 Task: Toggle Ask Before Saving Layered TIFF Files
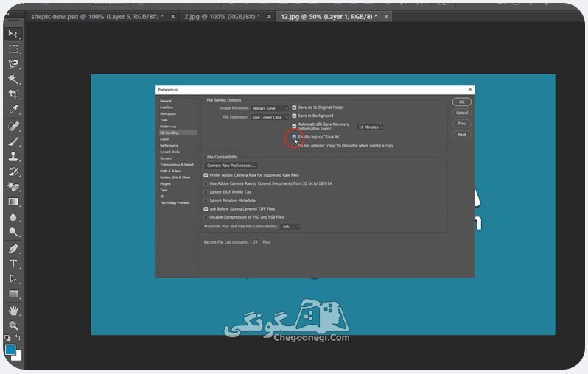pos(206,209)
